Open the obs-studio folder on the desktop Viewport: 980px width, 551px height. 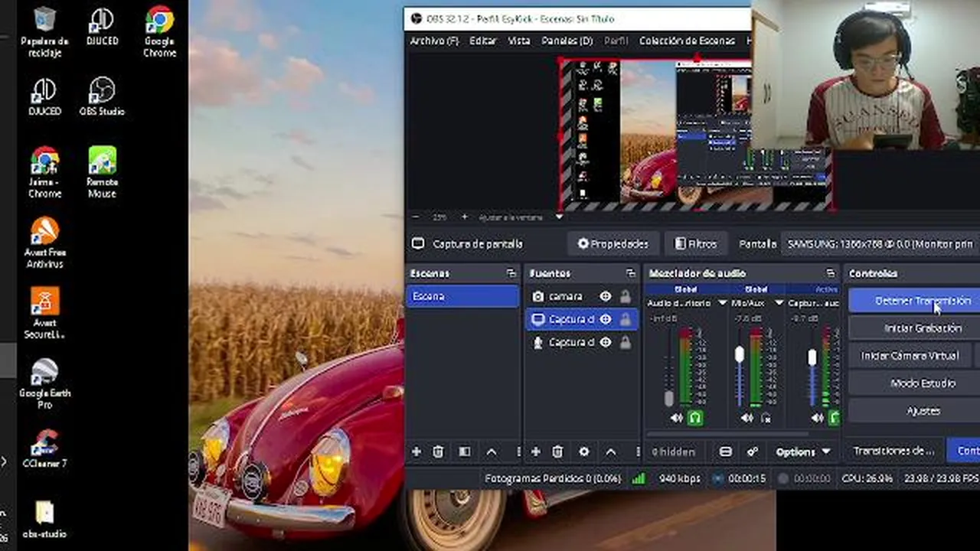(x=44, y=520)
